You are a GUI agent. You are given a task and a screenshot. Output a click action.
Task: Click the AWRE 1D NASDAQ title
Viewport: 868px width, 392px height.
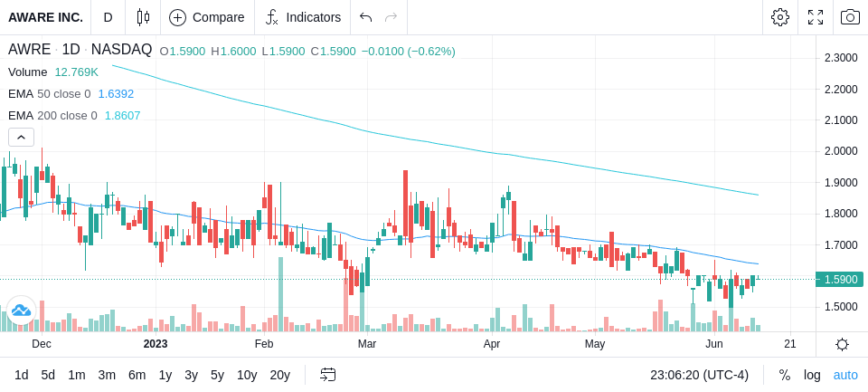[x=80, y=50]
